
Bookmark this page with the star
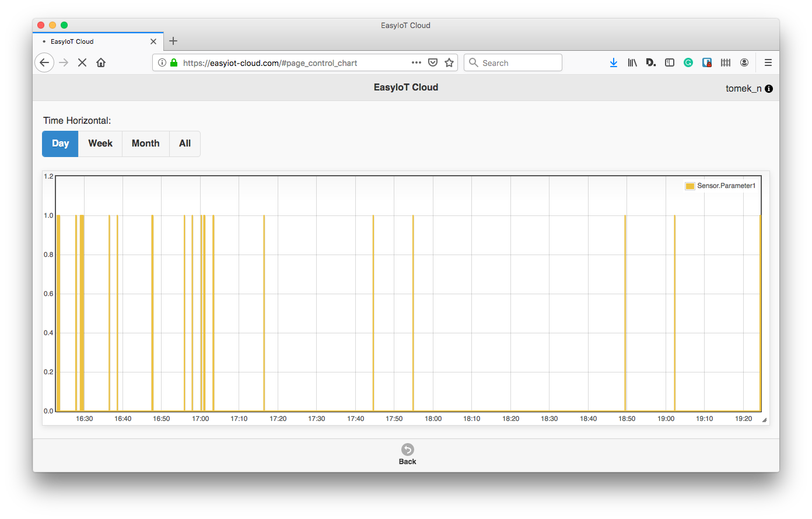(x=449, y=62)
